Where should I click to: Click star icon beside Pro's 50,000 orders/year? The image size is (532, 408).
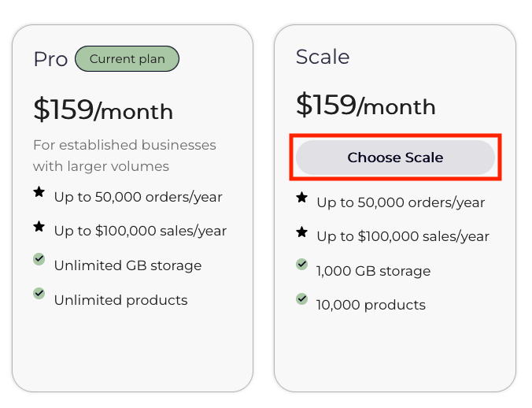[x=39, y=192]
